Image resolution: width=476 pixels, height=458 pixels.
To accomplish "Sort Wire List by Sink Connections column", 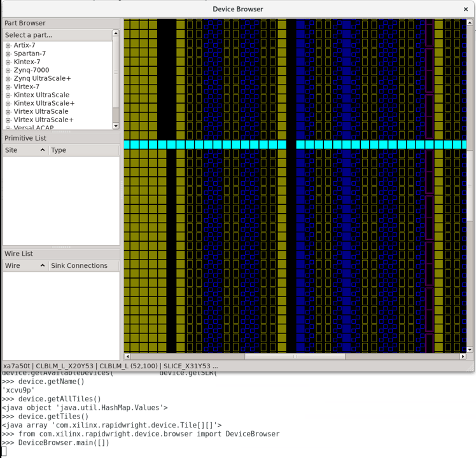I will 84,265.
